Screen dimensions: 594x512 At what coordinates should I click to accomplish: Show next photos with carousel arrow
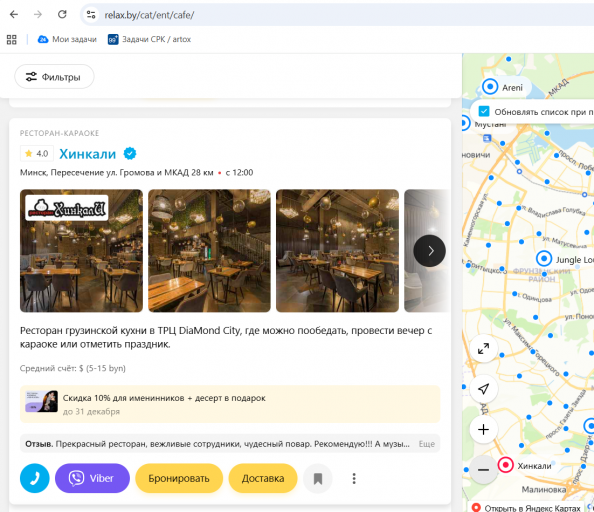[x=429, y=251]
